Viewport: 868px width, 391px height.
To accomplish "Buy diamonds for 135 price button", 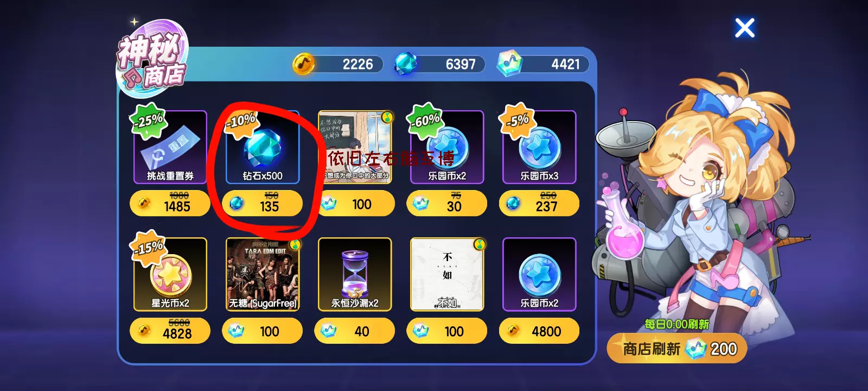I will [263, 203].
